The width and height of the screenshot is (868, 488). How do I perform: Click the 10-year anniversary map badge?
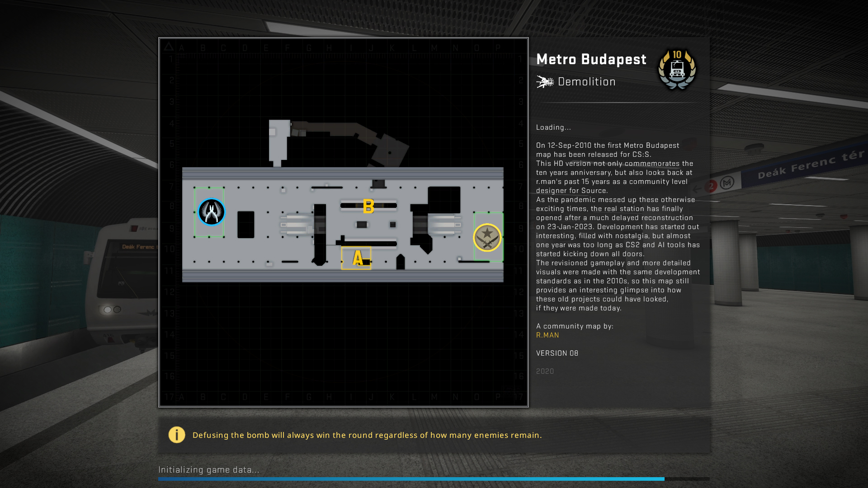pyautogui.click(x=677, y=69)
